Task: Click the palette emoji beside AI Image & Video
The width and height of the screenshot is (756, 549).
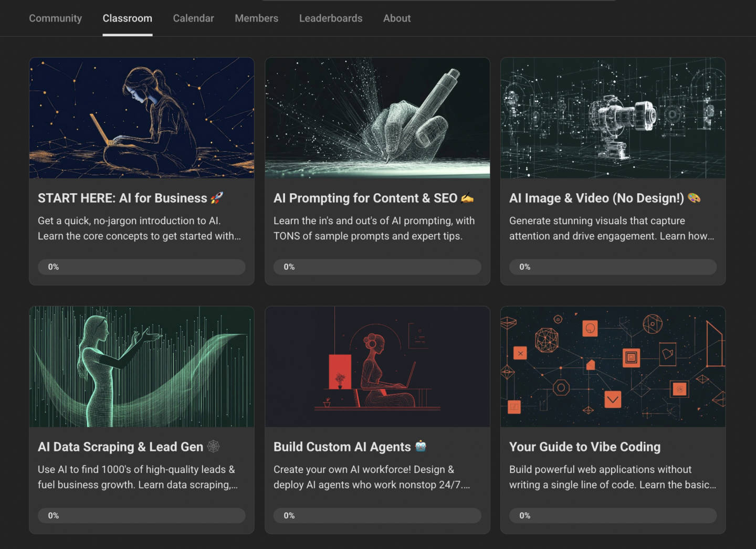Action: pos(694,198)
